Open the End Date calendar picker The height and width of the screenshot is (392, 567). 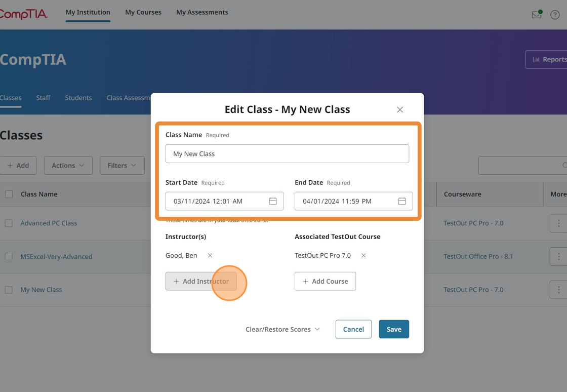click(402, 201)
